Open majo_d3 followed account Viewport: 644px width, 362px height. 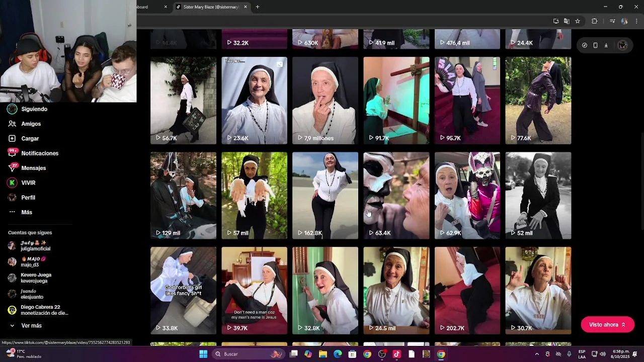pos(27,262)
